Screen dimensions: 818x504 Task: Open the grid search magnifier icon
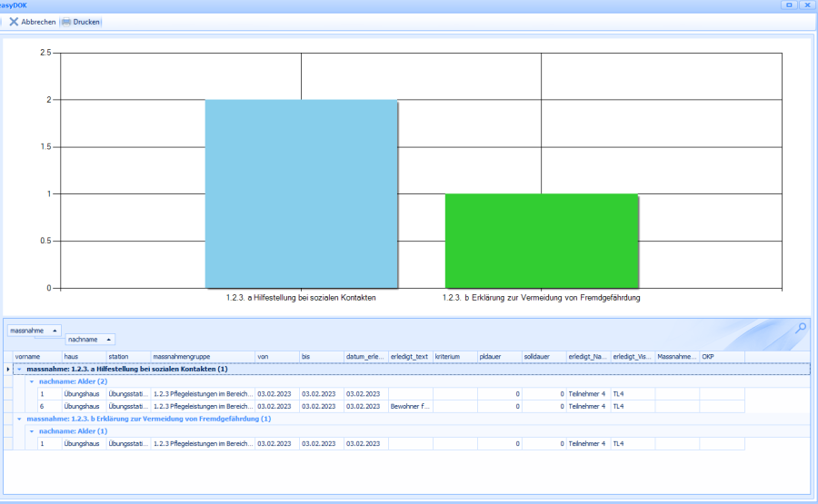(800, 329)
